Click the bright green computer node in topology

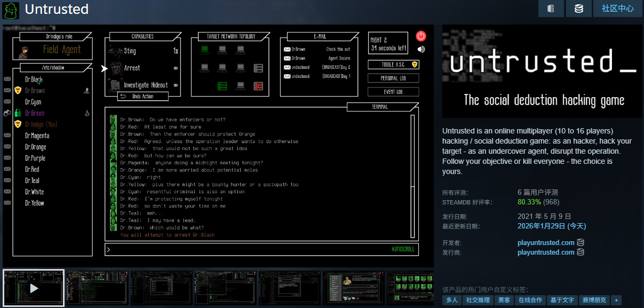coord(204,50)
